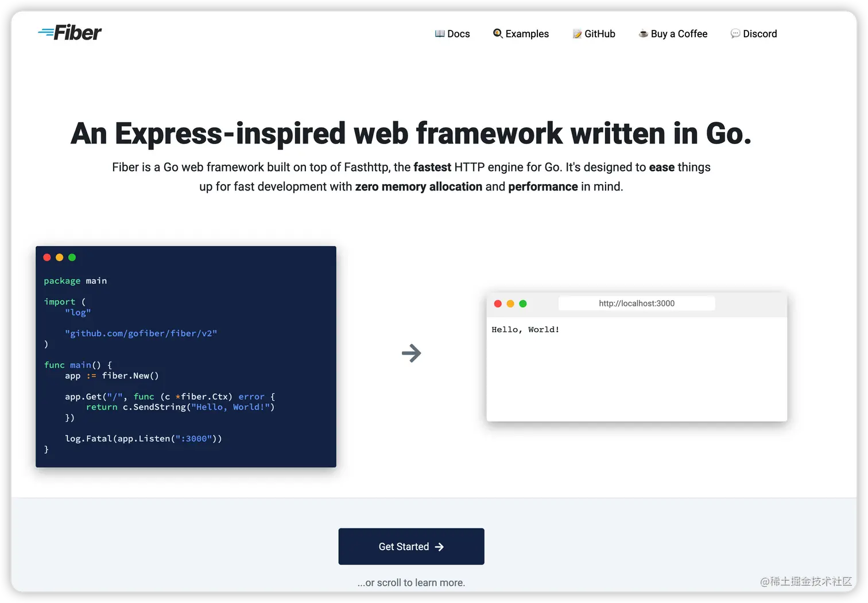
Task: Open the Examples page
Action: 521,34
